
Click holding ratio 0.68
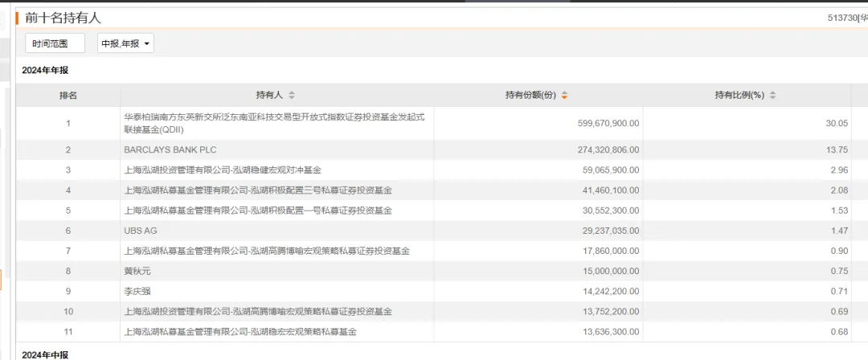tap(839, 332)
